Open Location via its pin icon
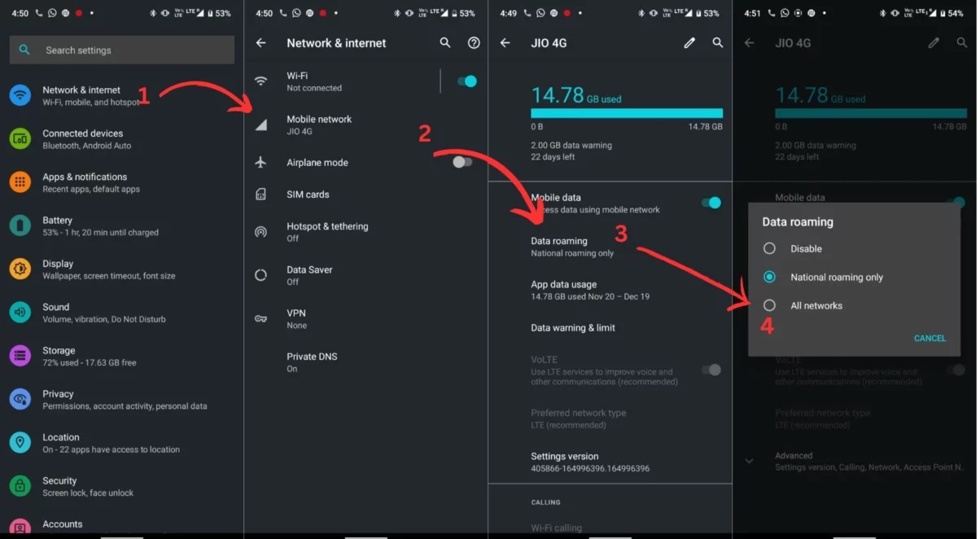This screenshot has width=980, height=539. point(20,443)
